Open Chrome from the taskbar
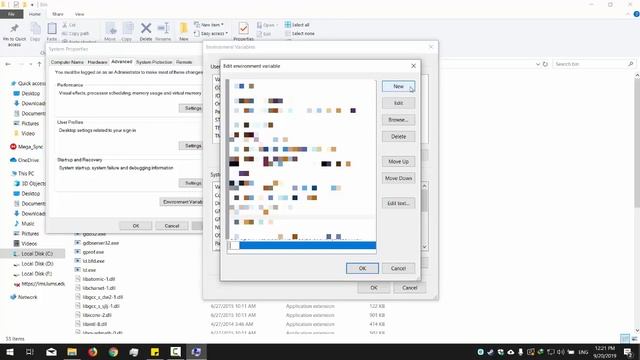640x360 pixels. (113, 352)
